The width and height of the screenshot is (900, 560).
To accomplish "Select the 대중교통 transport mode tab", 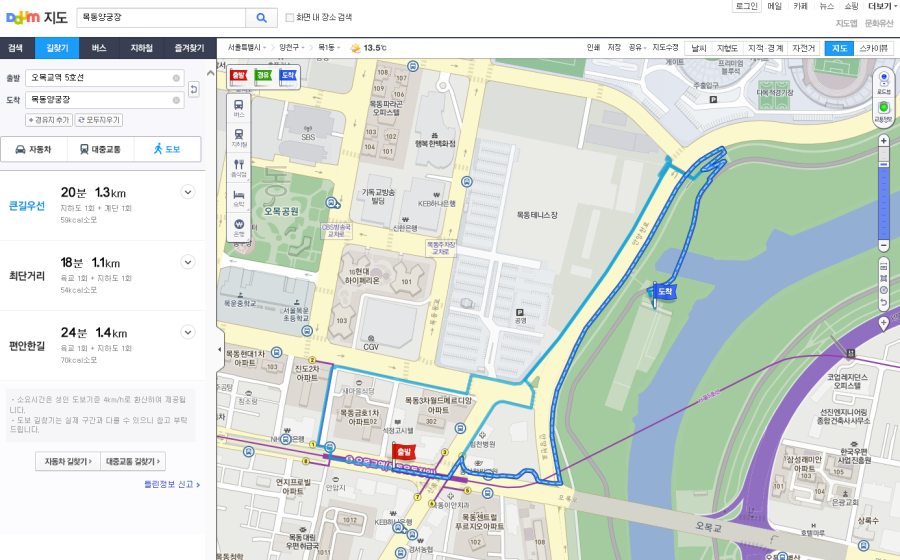I will [100, 149].
